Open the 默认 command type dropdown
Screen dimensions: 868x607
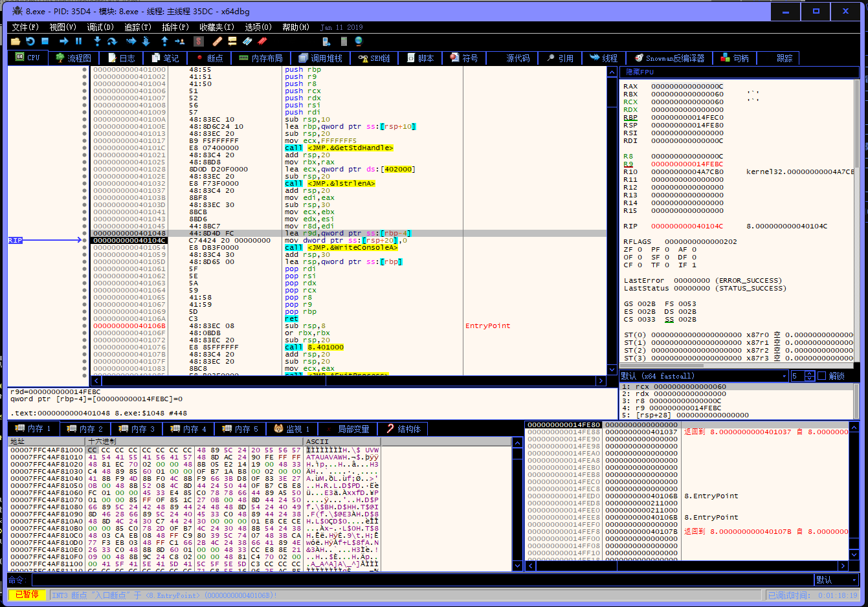point(836,580)
